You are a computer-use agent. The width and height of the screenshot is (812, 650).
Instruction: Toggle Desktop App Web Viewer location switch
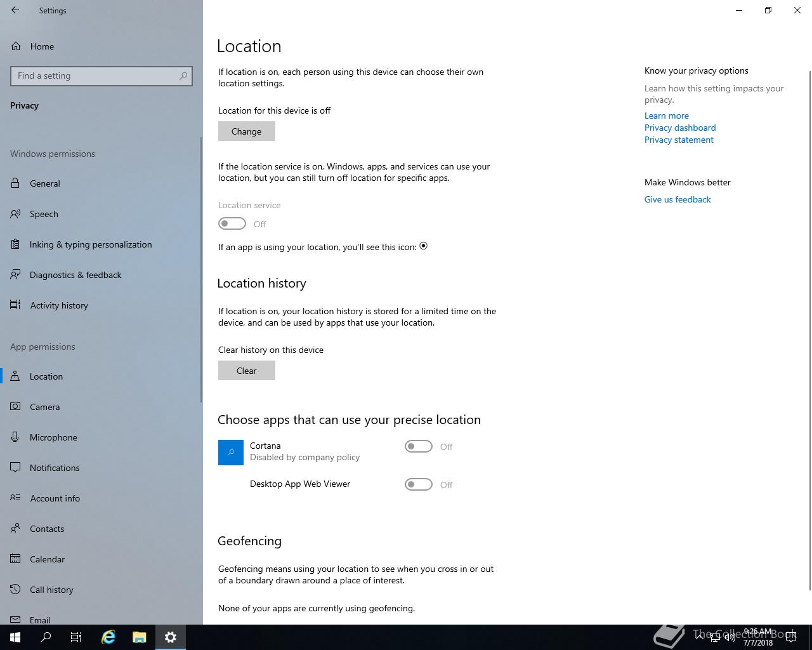pos(419,484)
